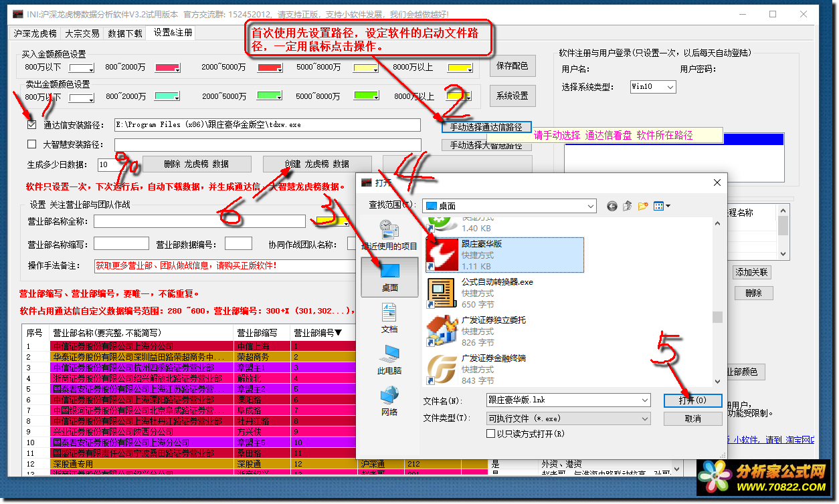Go up one folder level in dialog
The width and height of the screenshot is (839, 504).
pos(627,206)
